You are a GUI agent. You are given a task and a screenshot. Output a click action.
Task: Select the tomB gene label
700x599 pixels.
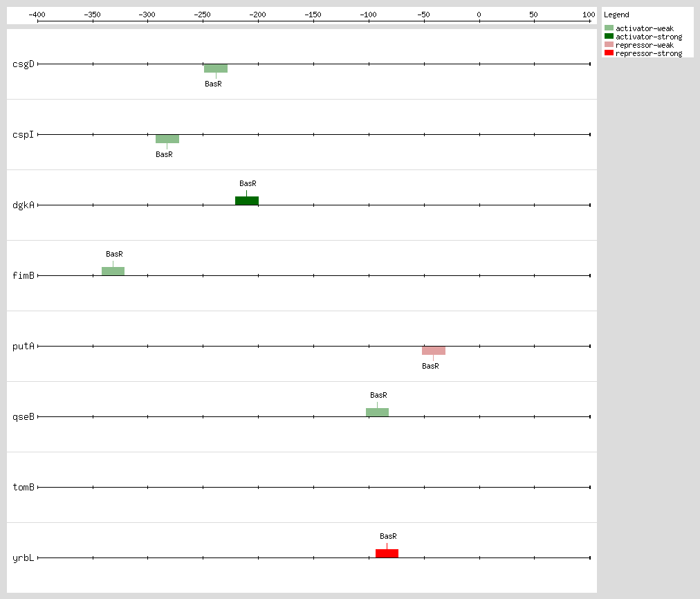coord(24,487)
